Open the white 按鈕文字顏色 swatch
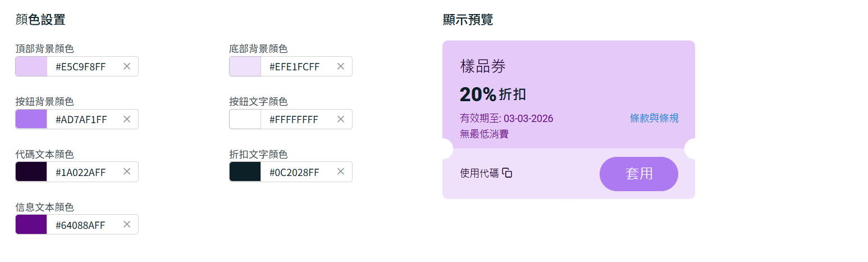Viewport: 868px width, 262px height. (245, 119)
